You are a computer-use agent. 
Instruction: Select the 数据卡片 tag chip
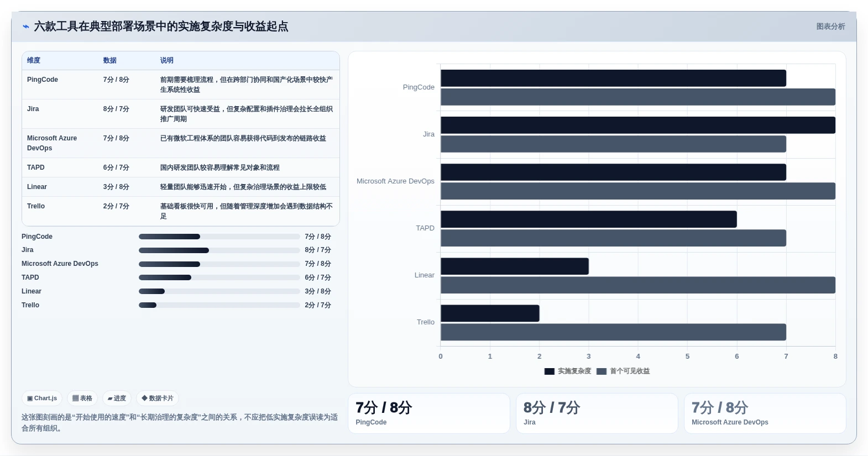pos(158,398)
